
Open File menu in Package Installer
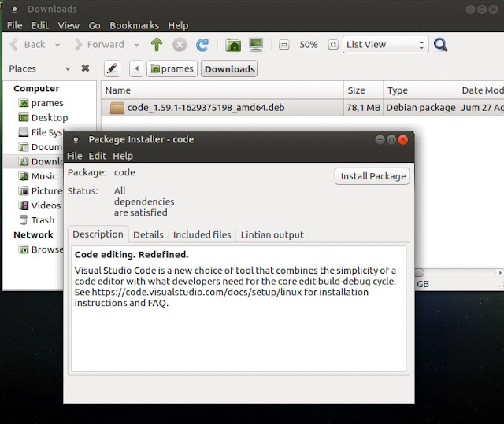tap(74, 156)
